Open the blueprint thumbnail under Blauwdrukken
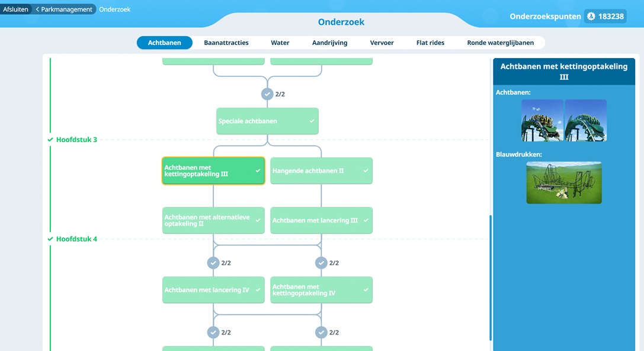This screenshot has width=644, height=351. click(564, 183)
